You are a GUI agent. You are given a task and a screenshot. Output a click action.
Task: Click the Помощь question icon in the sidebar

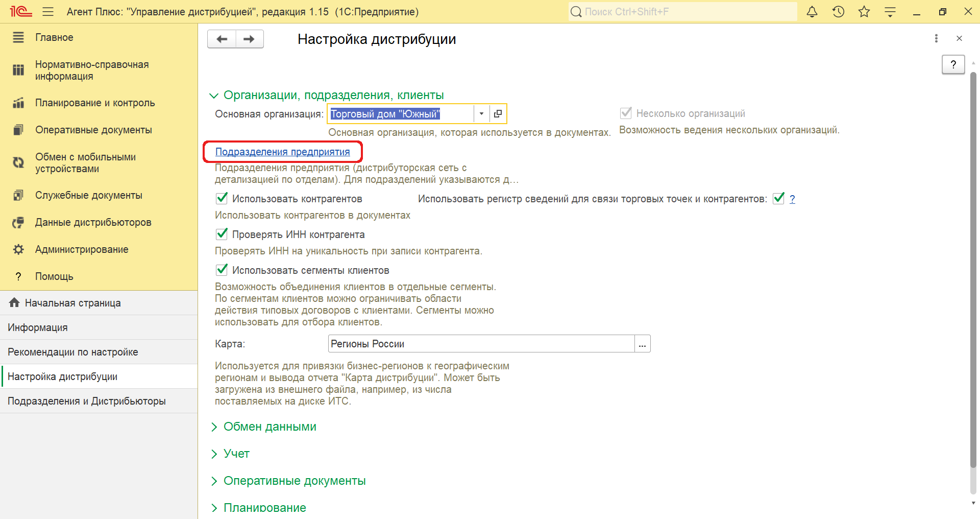(x=18, y=276)
